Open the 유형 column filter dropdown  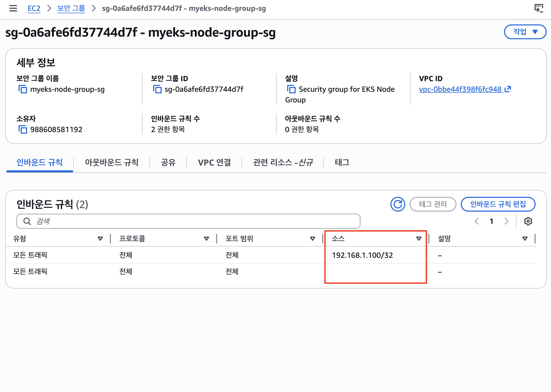click(x=100, y=238)
